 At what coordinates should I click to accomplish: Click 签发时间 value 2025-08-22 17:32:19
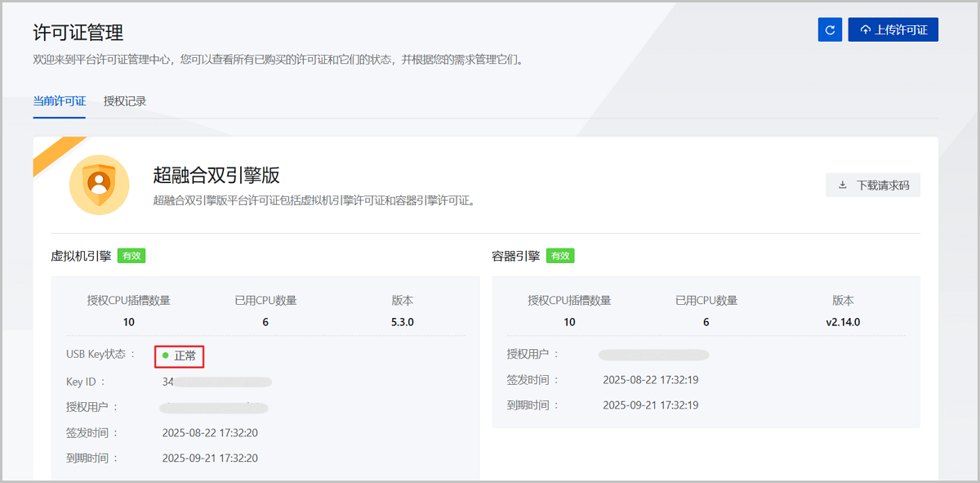tap(650, 380)
